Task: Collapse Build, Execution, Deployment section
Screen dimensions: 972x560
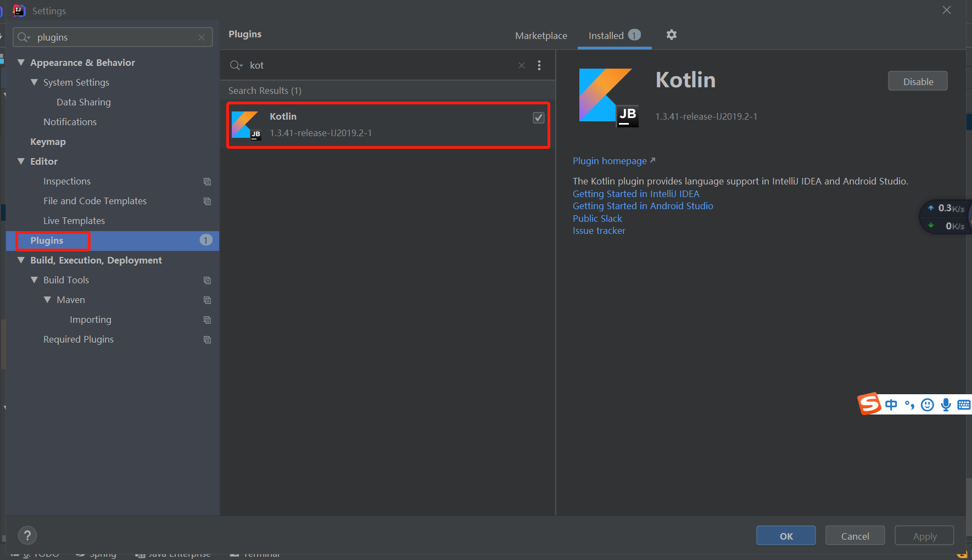Action: [21, 260]
